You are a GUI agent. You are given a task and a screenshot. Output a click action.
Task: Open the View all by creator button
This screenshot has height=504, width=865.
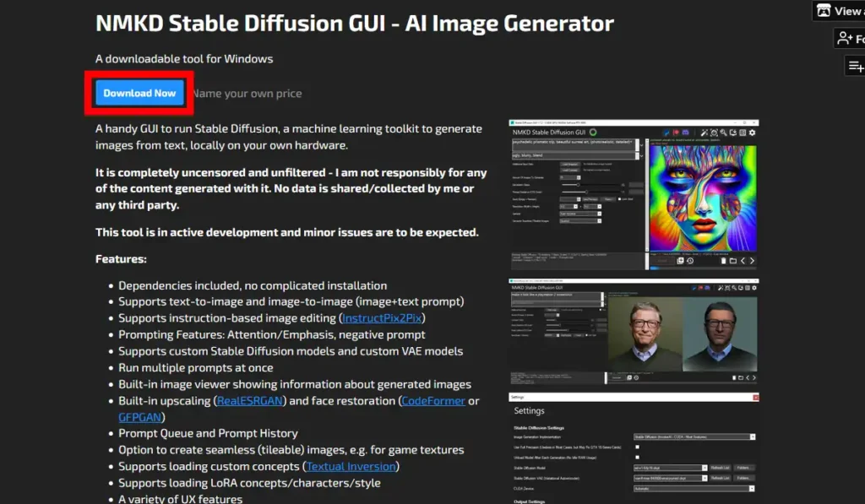(x=839, y=11)
